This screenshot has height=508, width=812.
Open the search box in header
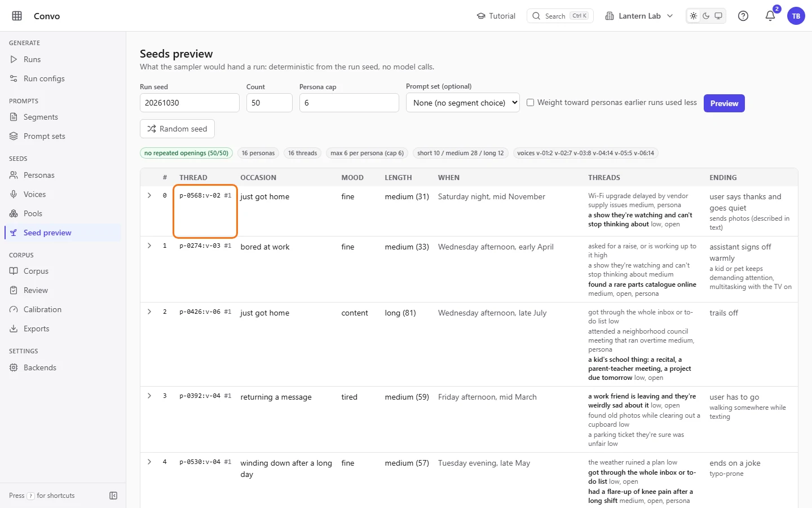(560, 16)
